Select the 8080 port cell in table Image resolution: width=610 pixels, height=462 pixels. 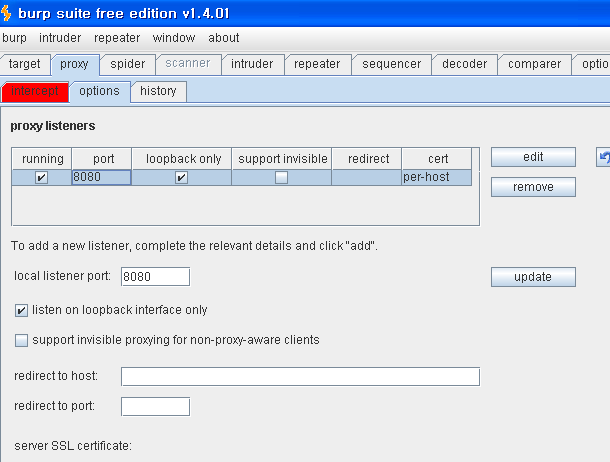pyautogui.click(x=101, y=177)
